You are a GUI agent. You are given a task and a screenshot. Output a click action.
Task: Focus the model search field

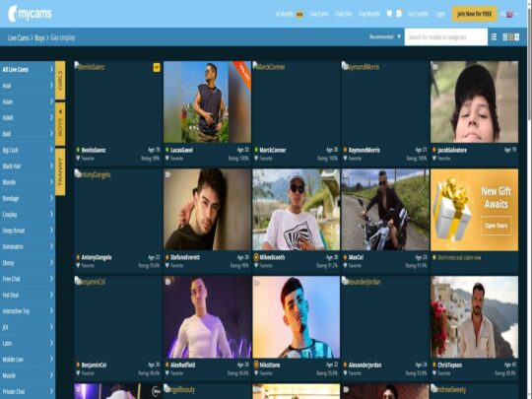point(446,37)
